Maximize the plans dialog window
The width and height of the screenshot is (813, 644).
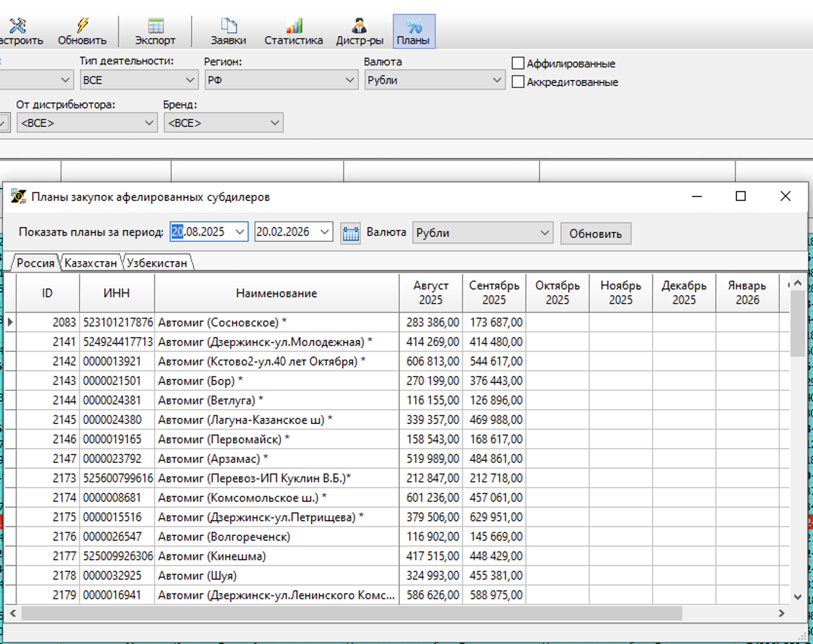741,196
